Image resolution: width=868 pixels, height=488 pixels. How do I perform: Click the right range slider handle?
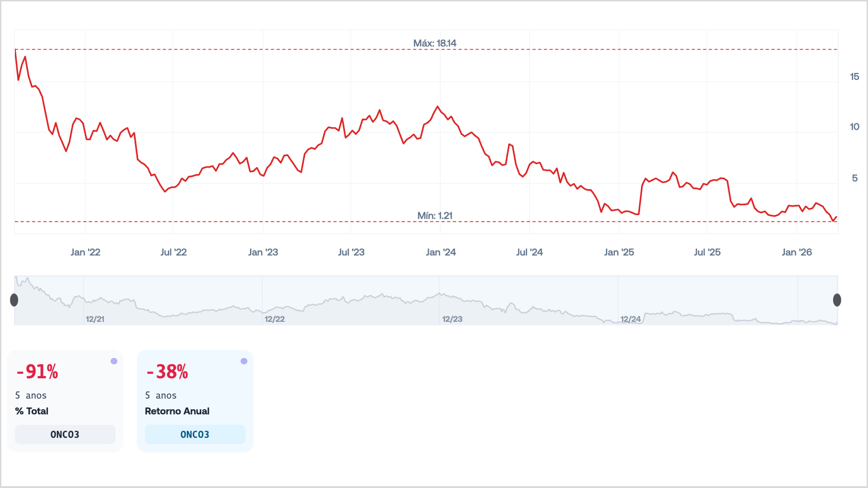(837, 300)
